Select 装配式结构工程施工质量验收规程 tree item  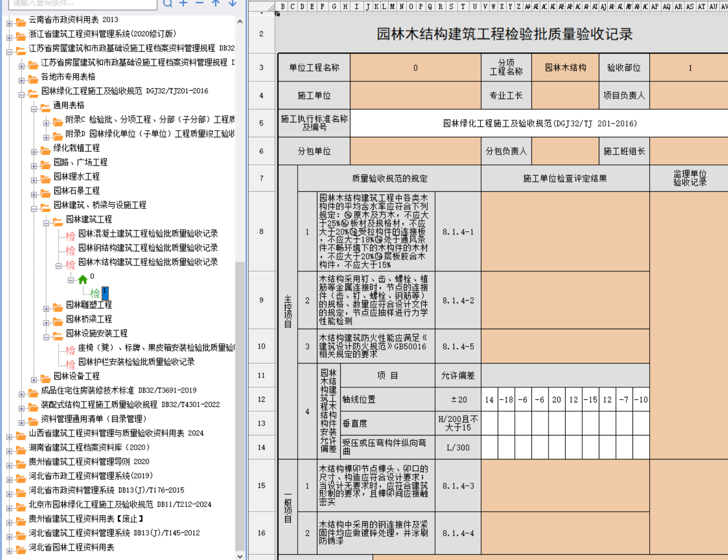[x=131, y=404]
